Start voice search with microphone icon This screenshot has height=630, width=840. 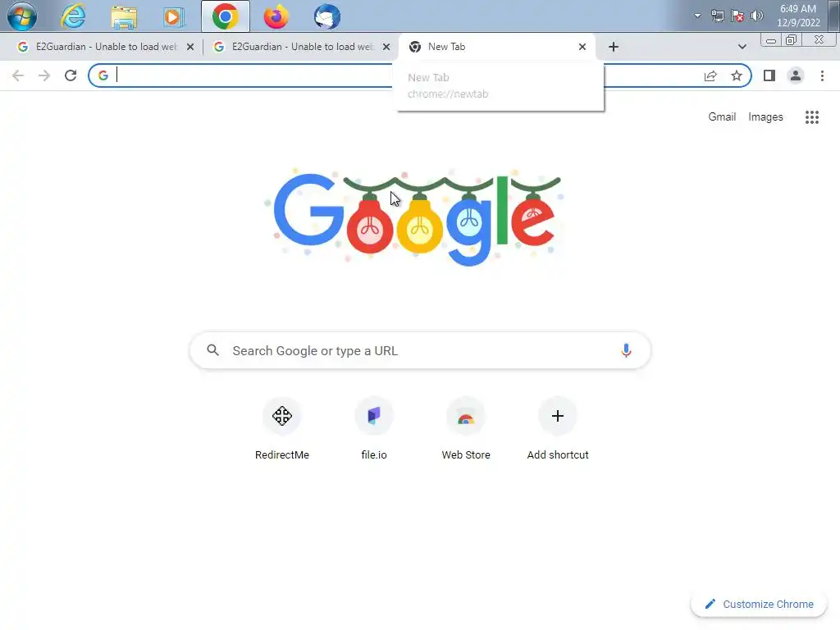pyautogui.click(x=626, y=350)
